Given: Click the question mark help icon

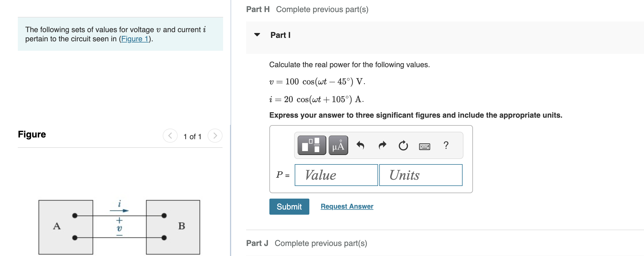Looking at the screenshot, I should [446, 146].
